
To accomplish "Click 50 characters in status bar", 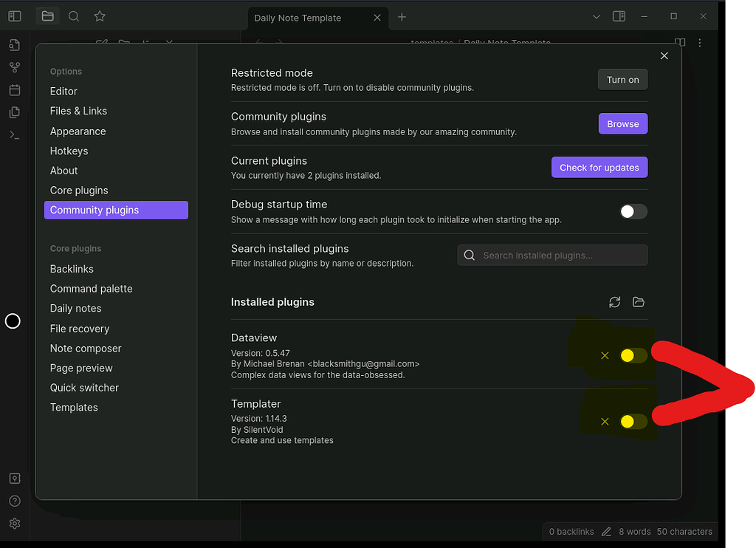I will 684,532.
